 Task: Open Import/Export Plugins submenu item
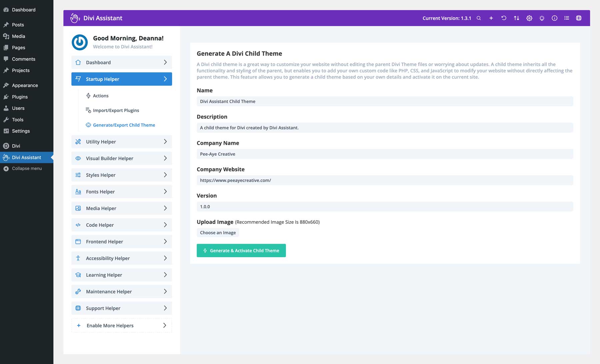point(116,111)
